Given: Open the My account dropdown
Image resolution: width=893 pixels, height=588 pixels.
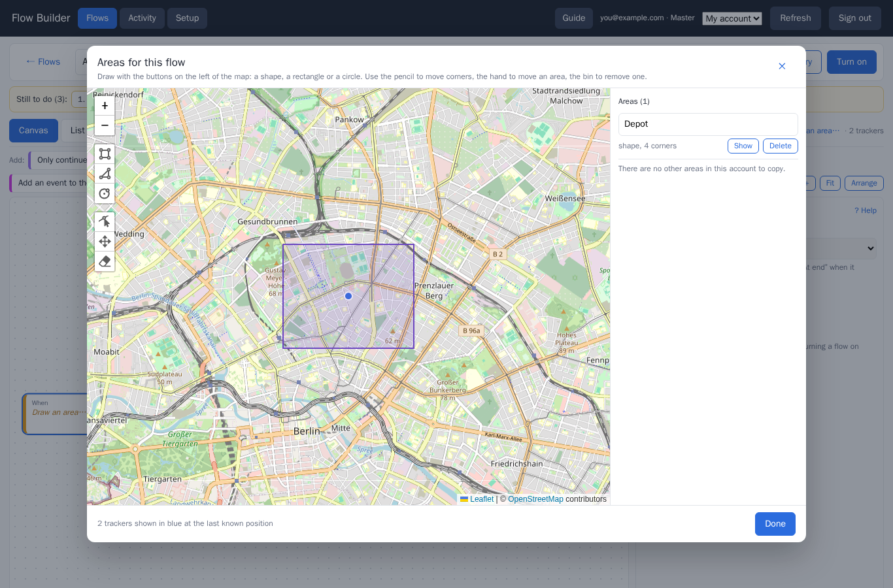Looking at the screenshot, I should pos(732,18).
